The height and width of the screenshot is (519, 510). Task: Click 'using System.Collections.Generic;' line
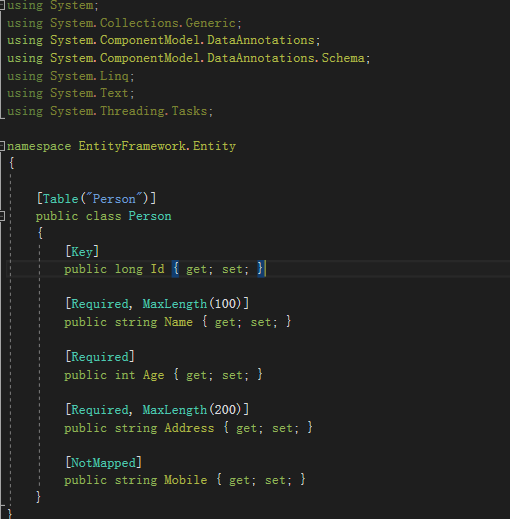tap(124, 23)
